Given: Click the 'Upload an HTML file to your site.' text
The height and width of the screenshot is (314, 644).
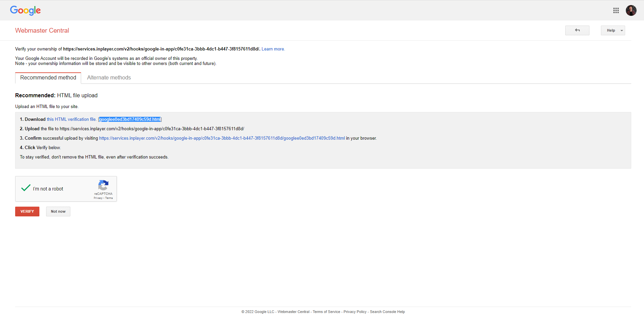Looking at the screenshot, I should tap(47, 107).
